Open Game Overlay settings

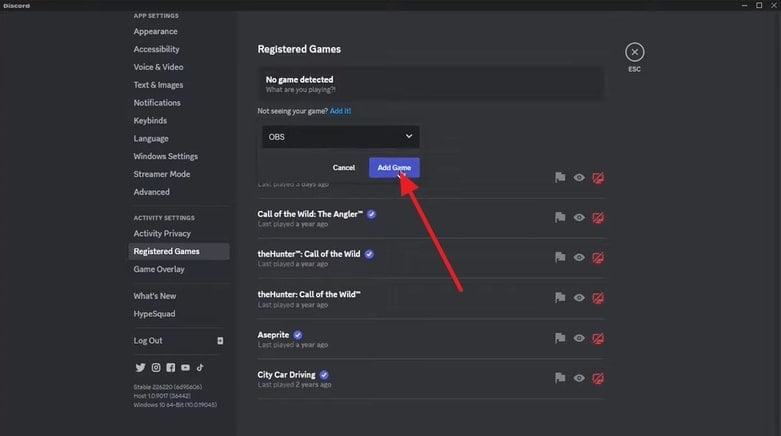pyautogui.click(x=159, y=269)
